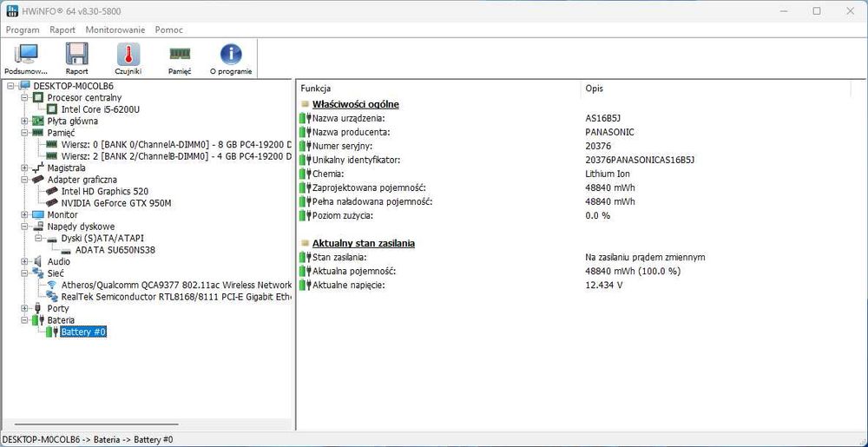Click the status bar path text
This screenshot has width=868, height=447.
(x=88, y=439)
